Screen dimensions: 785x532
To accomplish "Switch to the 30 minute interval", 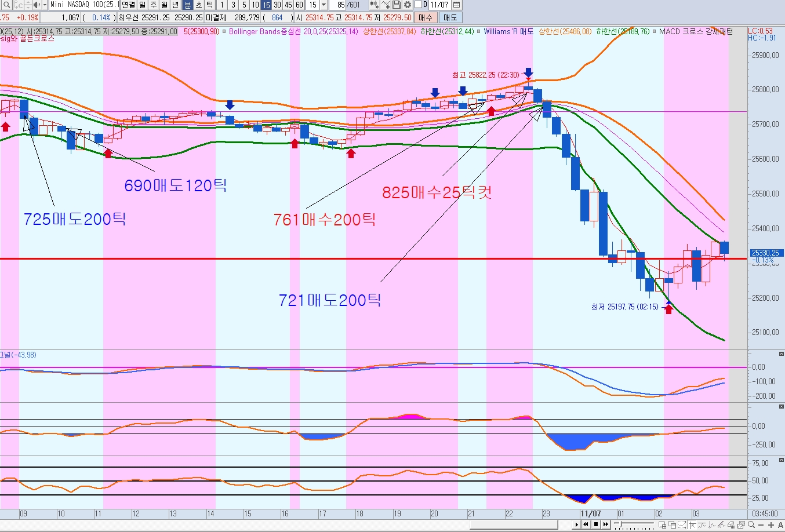I will (x=277, y=5).
